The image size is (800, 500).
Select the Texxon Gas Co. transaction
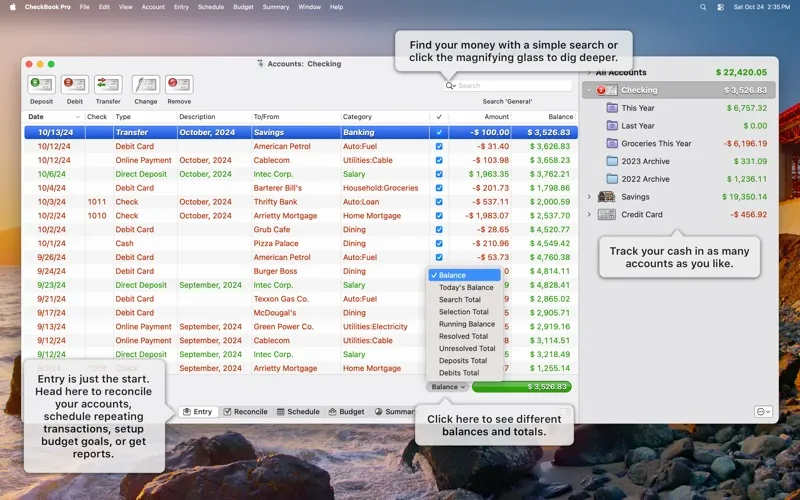(301, 299)
